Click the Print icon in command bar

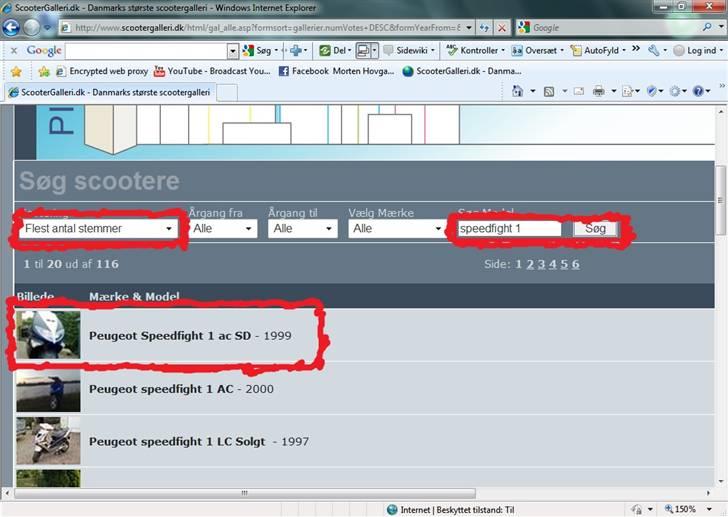click(598, 92)
